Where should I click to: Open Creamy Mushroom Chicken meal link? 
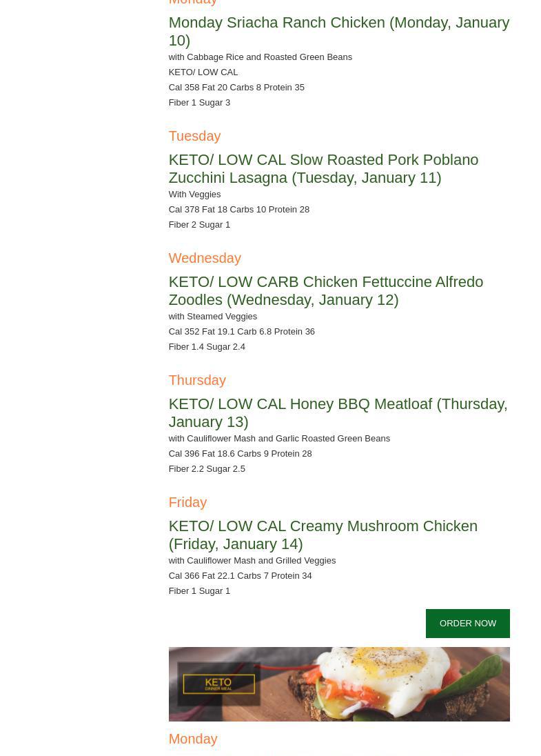[323, 535]
